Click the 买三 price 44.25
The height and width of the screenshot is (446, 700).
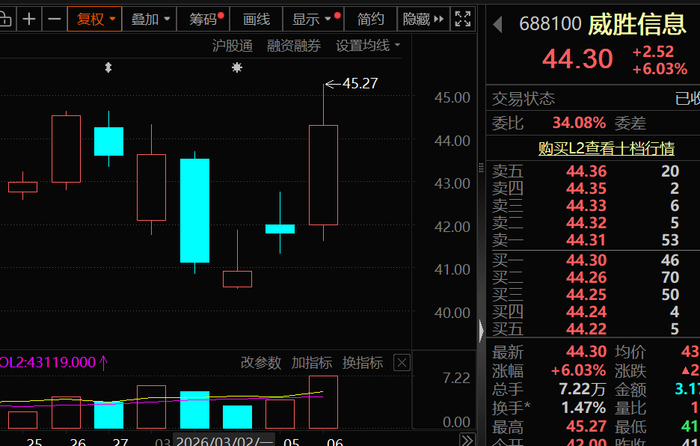tap(586, 295)
